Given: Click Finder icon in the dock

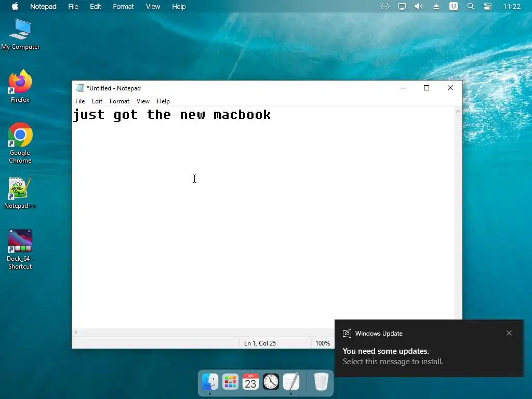Looking at the screenshot, I should click(210, 382).
